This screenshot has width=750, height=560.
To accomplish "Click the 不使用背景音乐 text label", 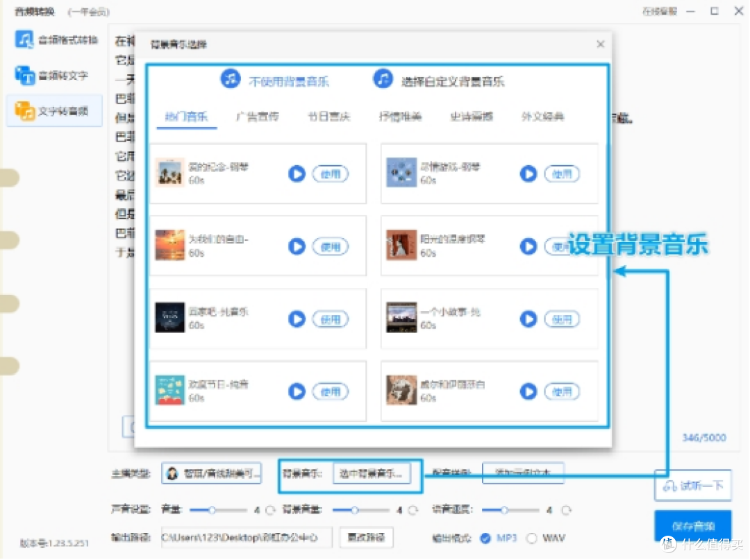I will (x=289, y=82).
